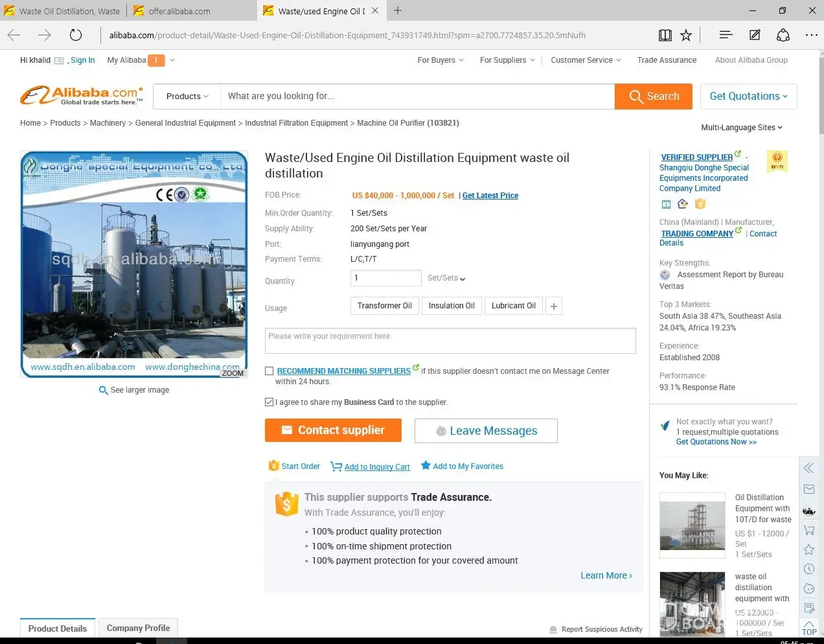Screen dimensions: 824x644
Task: Collapse sidebar double-arrow icon
Action: 809,468
